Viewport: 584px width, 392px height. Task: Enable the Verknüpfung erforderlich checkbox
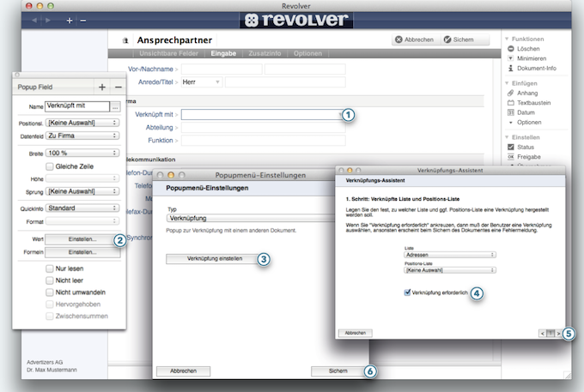407,292
